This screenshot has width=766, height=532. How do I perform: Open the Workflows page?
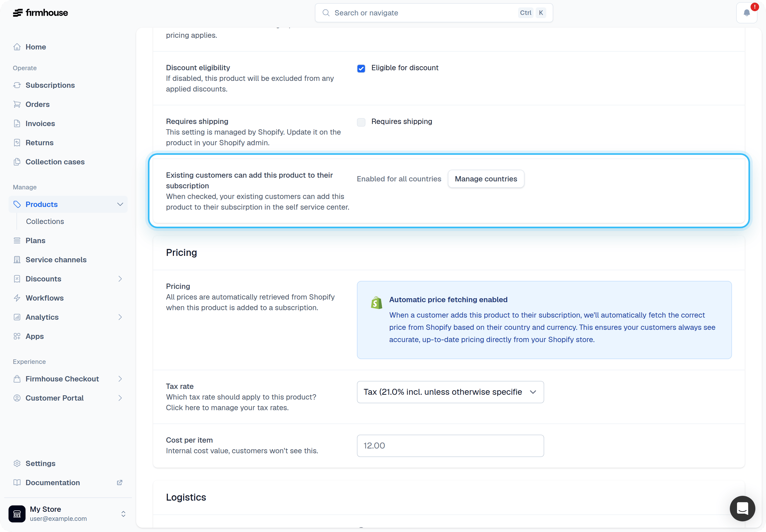[x=68, y=298]
